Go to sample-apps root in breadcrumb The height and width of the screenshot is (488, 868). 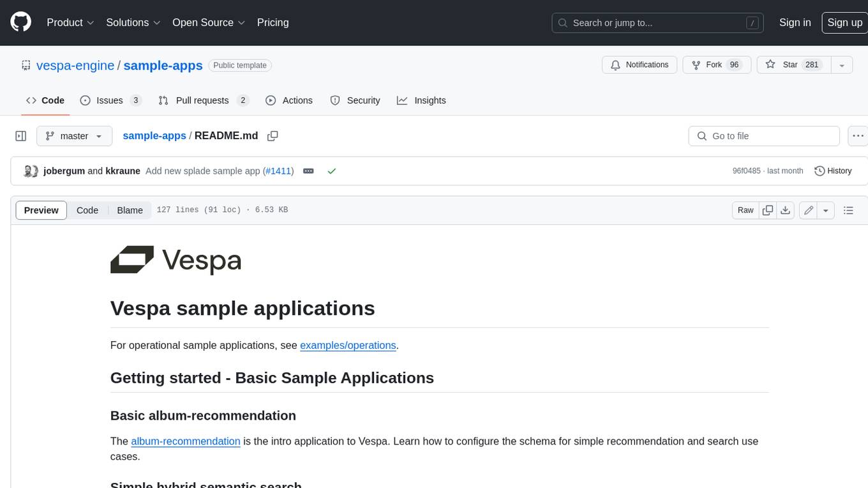[x=154, y=135]
